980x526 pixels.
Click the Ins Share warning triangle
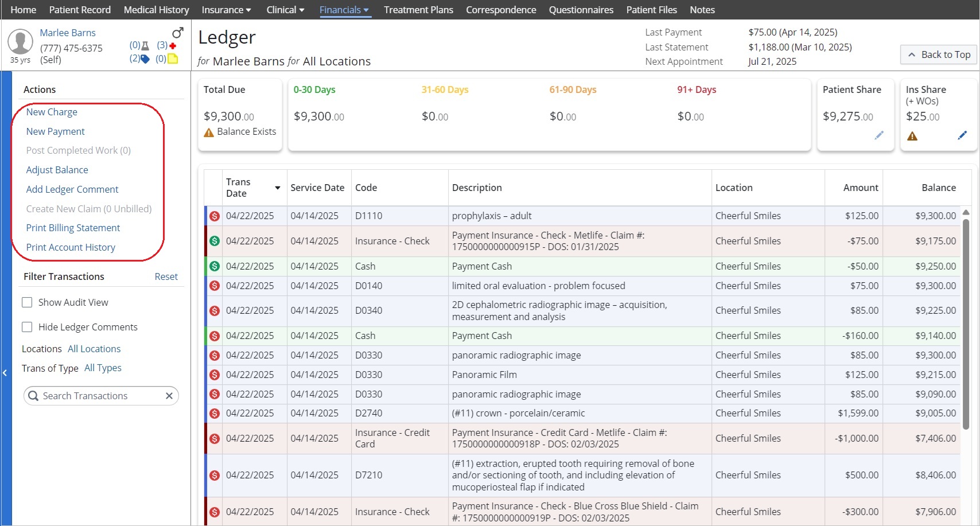click(912, 136)
